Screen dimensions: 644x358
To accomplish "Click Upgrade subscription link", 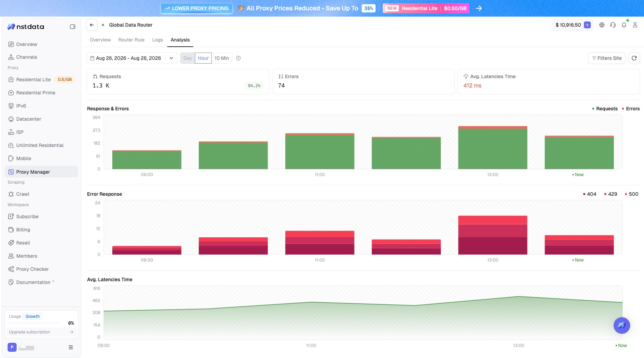I will (x=41, y=332).
